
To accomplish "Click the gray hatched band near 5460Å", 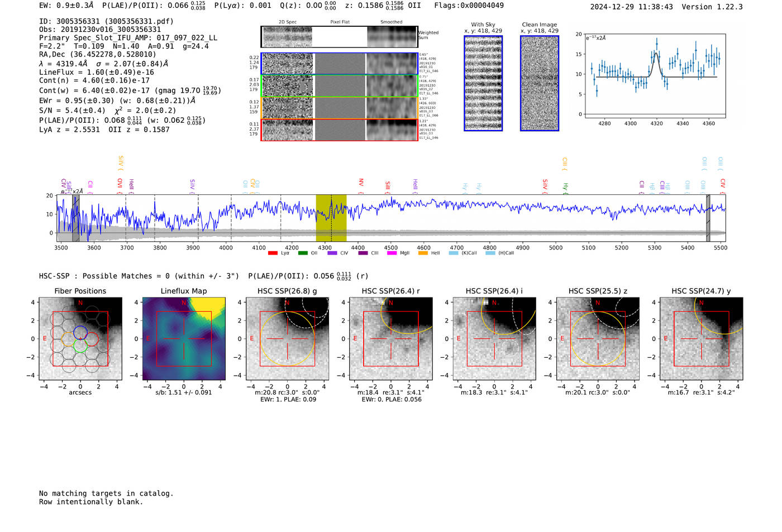I will click(708, 218).
